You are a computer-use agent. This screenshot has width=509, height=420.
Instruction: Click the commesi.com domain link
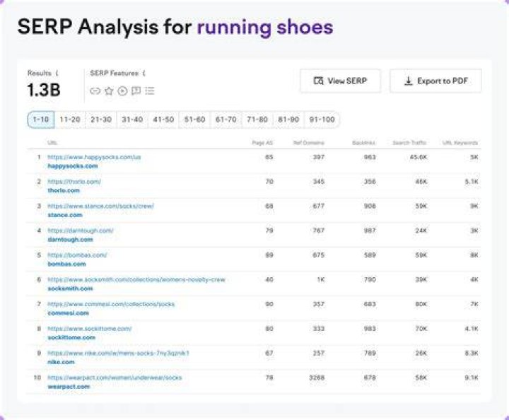68,313
